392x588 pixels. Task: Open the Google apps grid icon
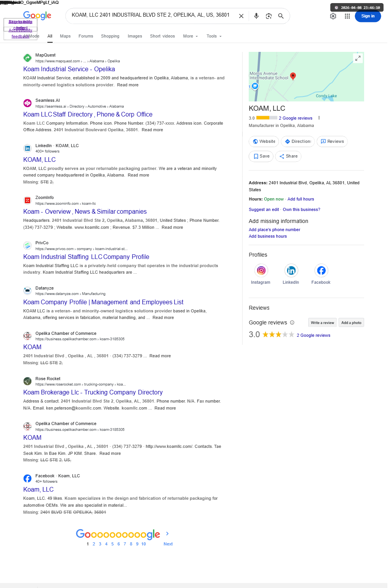click(347, 16)
